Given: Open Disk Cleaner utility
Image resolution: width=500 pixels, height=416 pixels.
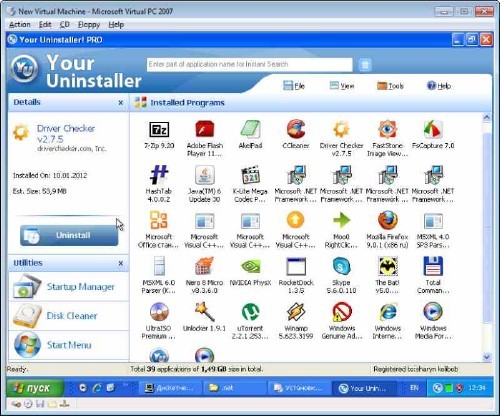Looking at the screenshot, I should coord(69,316).
